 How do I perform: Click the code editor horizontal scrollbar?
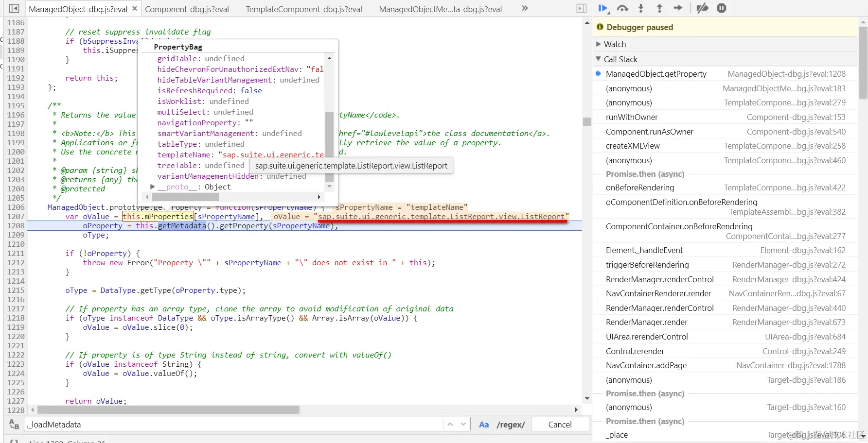tap(168, 409)
